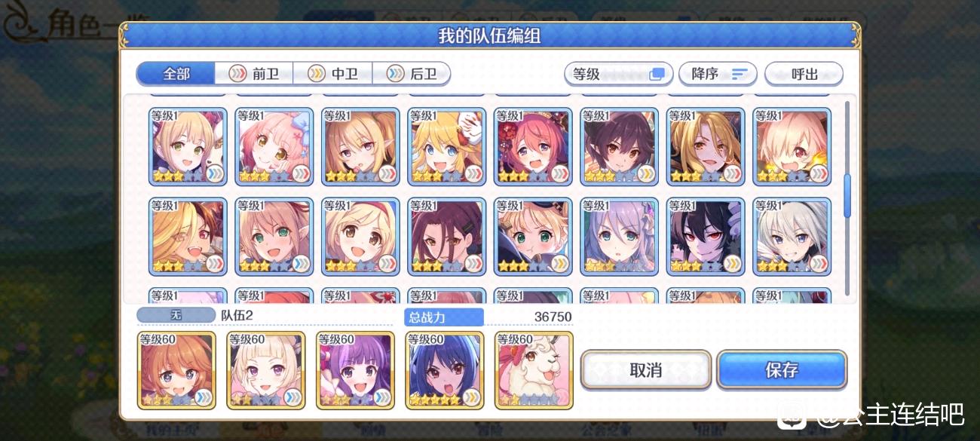
Task: Open the 等级 sort criteria dropdown
Action: [618, 74]
